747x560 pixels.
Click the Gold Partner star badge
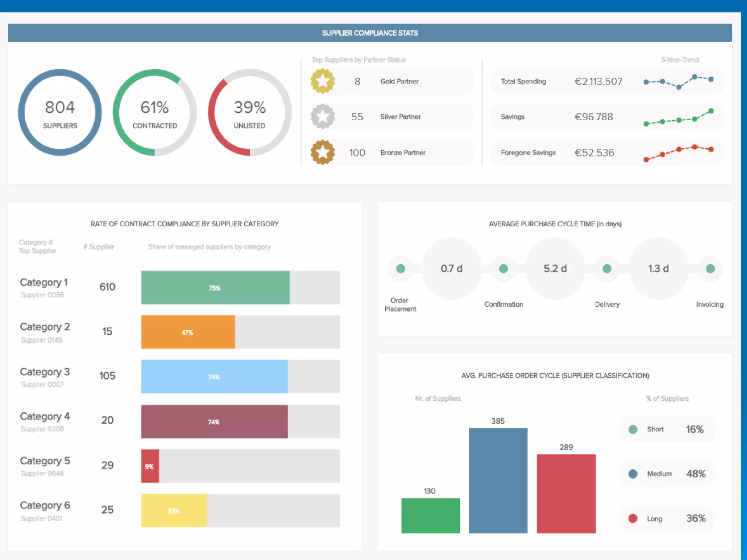(322, 81)
